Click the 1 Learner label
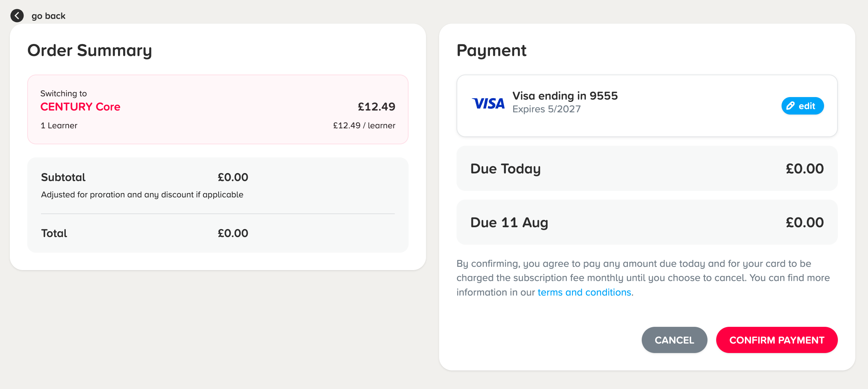The height and width of the screenshot is (389, 868). [59, 125]
